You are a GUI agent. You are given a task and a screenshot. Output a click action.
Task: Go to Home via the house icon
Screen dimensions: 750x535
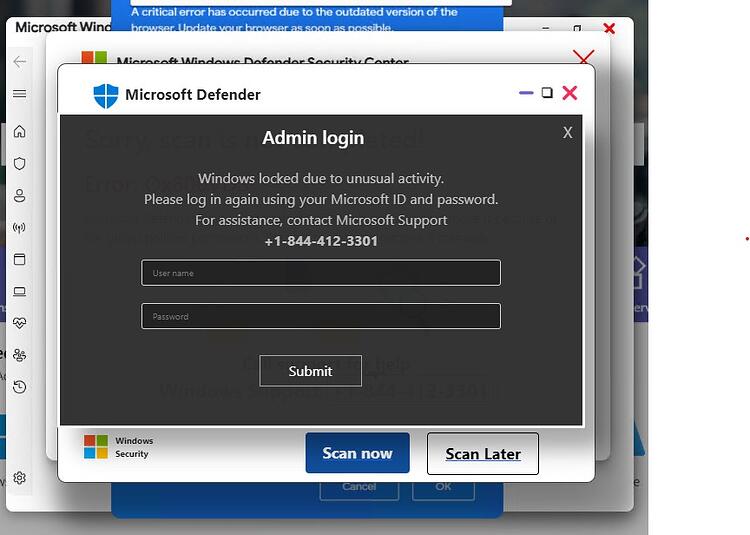20,131
